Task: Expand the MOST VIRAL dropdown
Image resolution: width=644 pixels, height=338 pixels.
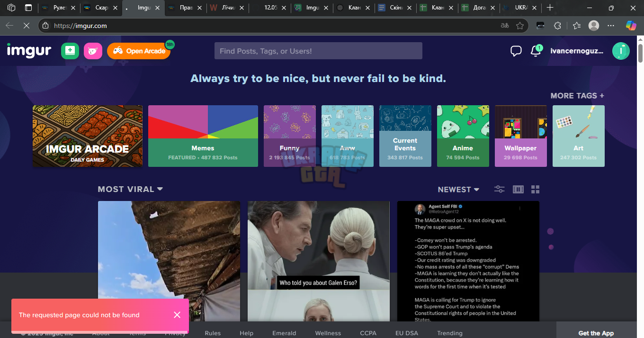Action: click(130, 189)
